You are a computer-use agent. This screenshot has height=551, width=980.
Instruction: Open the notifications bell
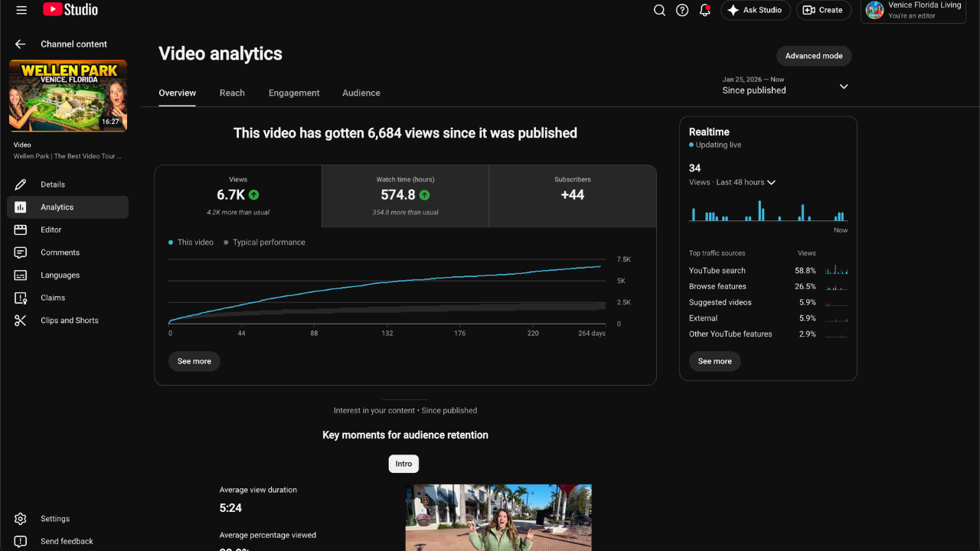(x=705, y=10)
